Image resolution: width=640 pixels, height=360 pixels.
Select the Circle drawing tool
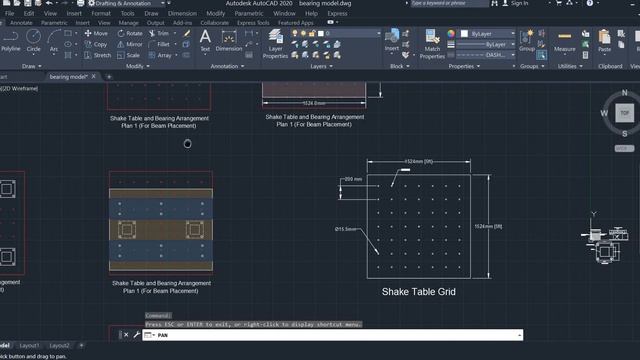point(33,41)
